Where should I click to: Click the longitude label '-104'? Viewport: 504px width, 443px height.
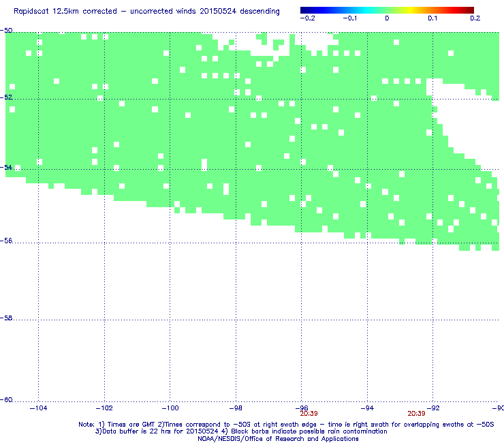click(39, 408)
